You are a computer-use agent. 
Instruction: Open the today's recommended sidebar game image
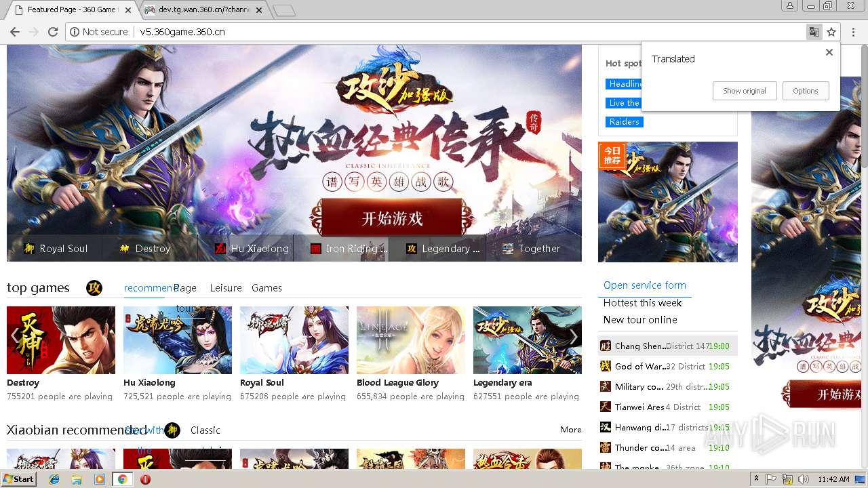pyautogui.click(x=668, y=202)
